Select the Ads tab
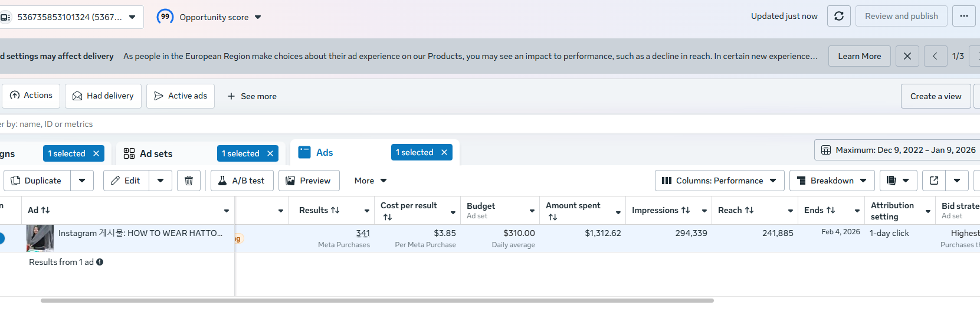980x318 pixels. point(324,152)
